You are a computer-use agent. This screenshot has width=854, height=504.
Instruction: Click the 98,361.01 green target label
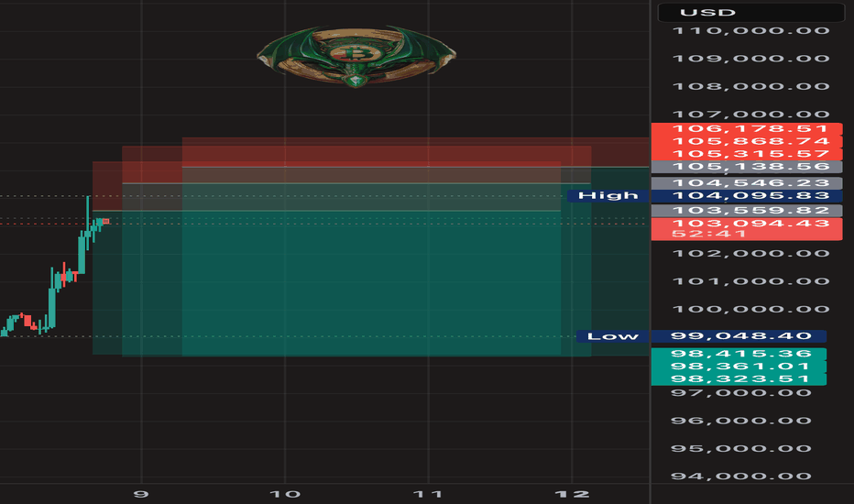point(739,367)
